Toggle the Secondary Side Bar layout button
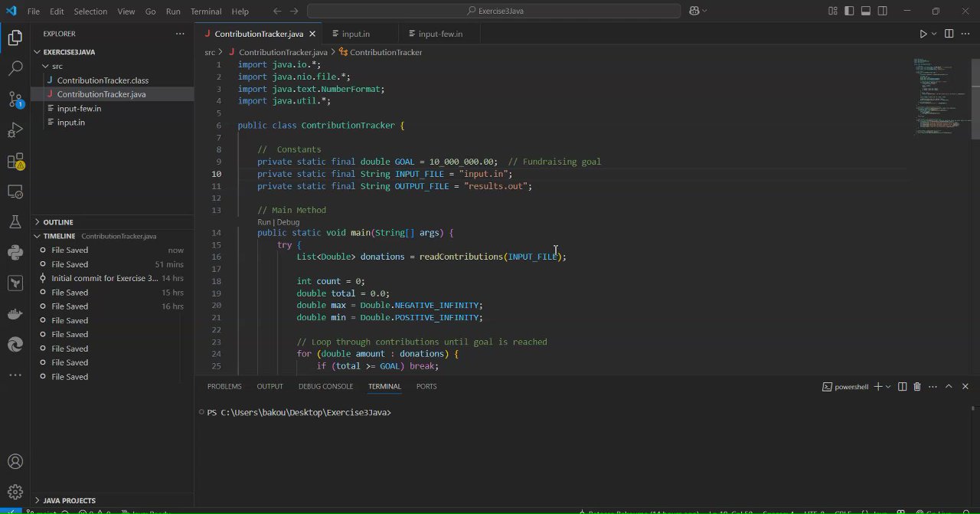 pyautogui.click(x=883, y=11)
